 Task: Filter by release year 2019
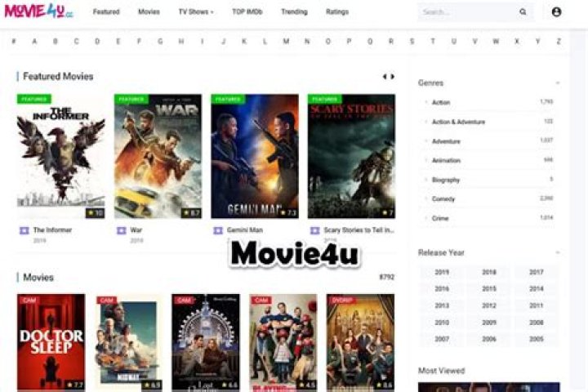(442, 272)
